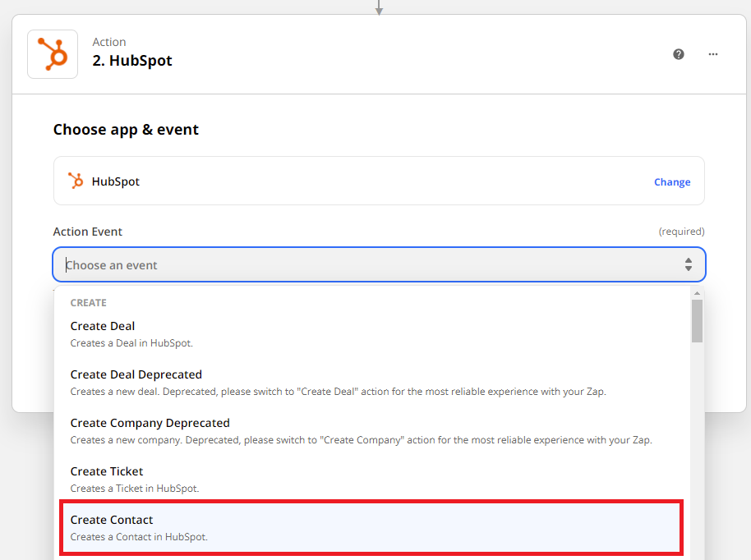
Task: Open the three-dot more options menu
Action: tap(712, 54)
